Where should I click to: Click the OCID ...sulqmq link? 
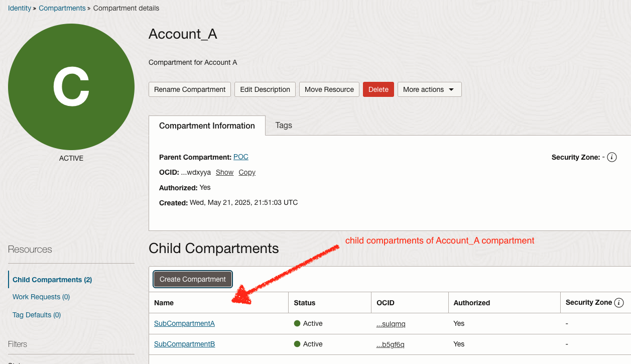(x=391, y=324)
